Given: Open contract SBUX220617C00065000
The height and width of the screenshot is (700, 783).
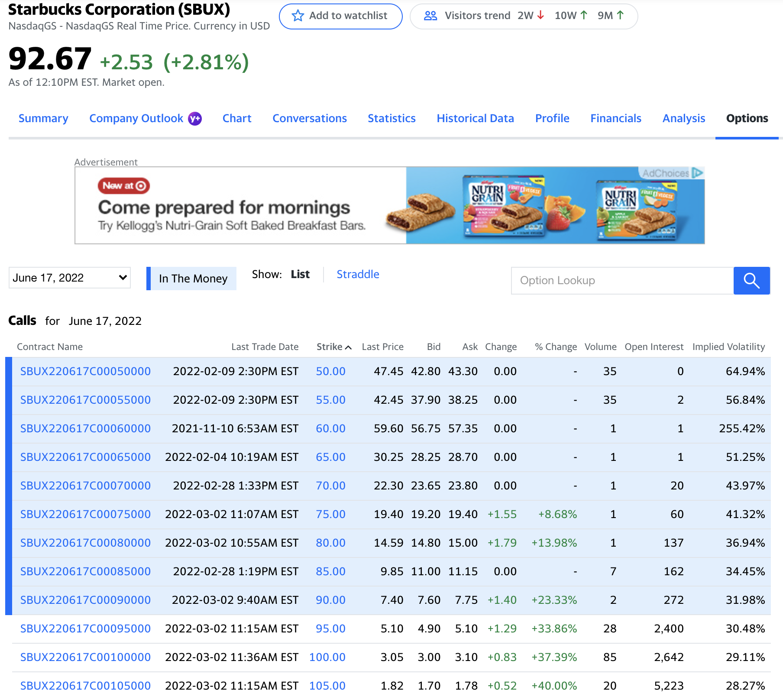Looking at the screenshot, I should pyautogui.click(x=85, y=457).
